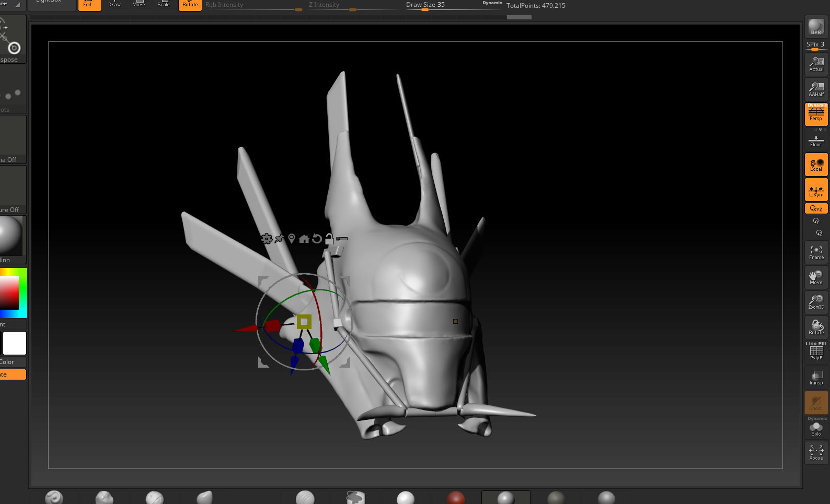Toggle XYZ rotation mode
Screen dimensions: 830x504
816,208
